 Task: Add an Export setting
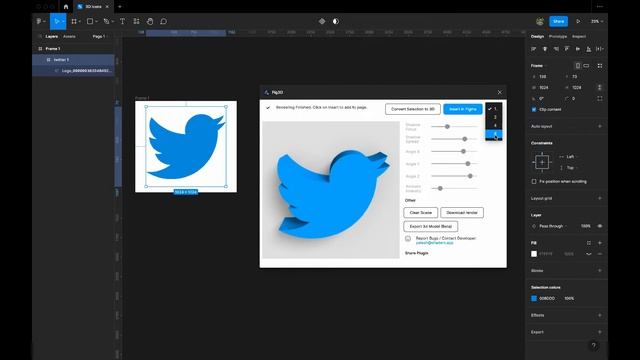coord(600,332)
